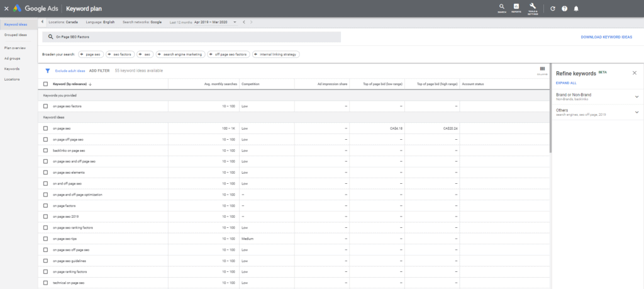644x289 pixels.
Task: Add 'search engine marketing' suggestion chip
Action: (180, 54)
